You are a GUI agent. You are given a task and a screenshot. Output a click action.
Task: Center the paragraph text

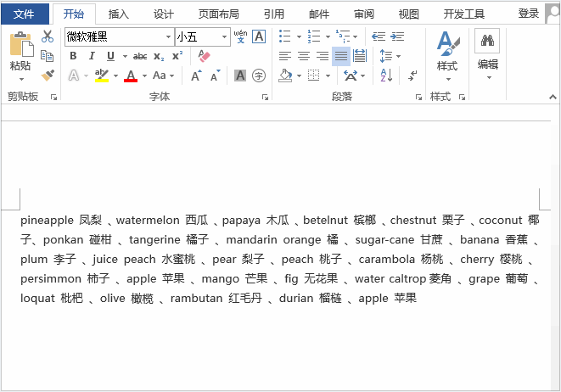click(304, 56)
